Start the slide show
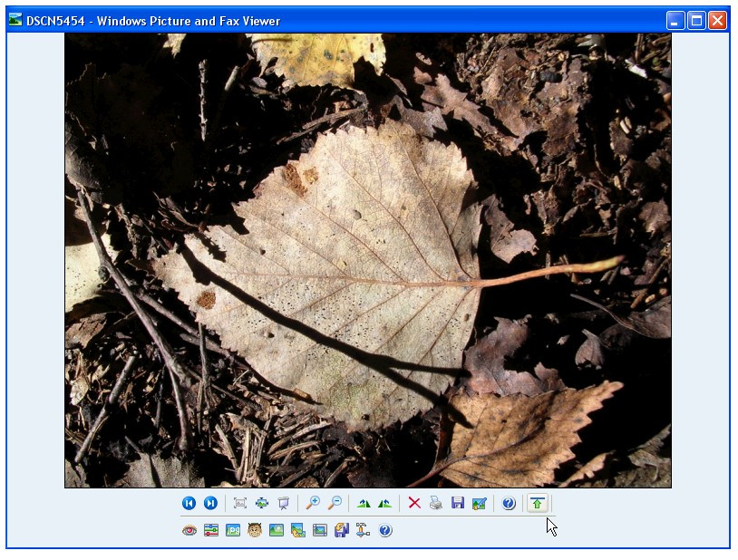Image resolution: width=738 pixels, height=560 pixels. tap(284, 503)
